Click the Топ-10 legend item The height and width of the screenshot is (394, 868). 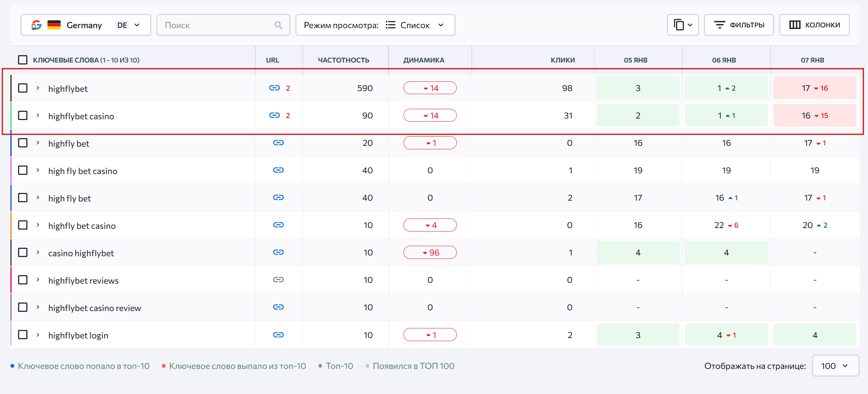pos(336,366)
